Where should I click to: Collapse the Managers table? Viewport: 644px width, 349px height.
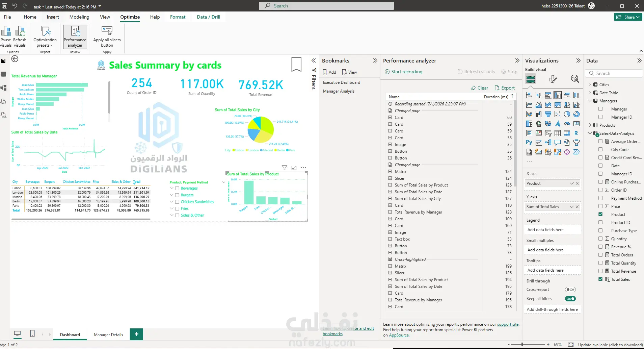[x=590, y=101]
